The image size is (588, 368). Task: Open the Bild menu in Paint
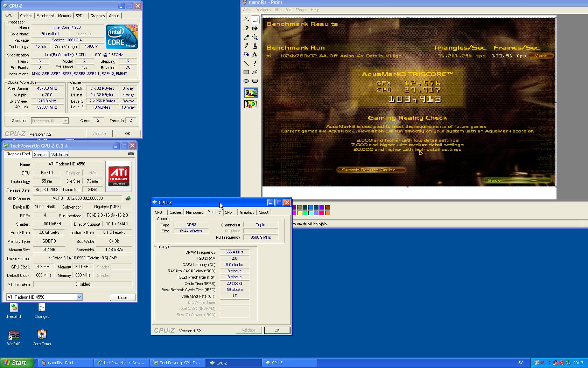click(288, 10)
